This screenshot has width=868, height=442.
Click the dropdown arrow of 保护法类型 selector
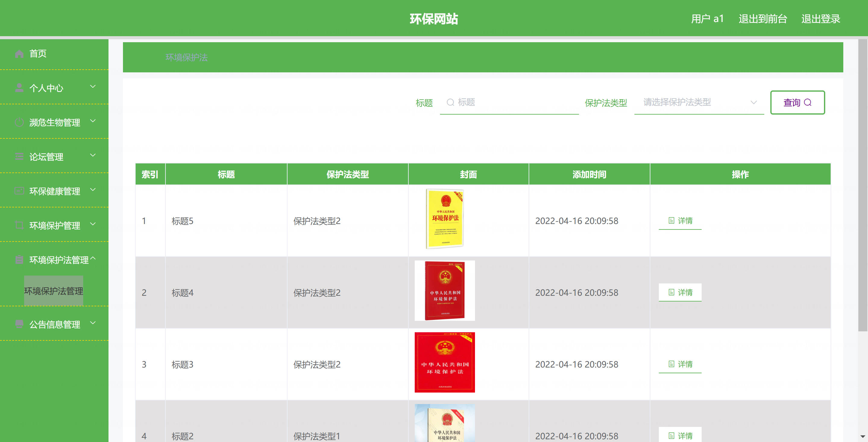(x=754, y=103)
